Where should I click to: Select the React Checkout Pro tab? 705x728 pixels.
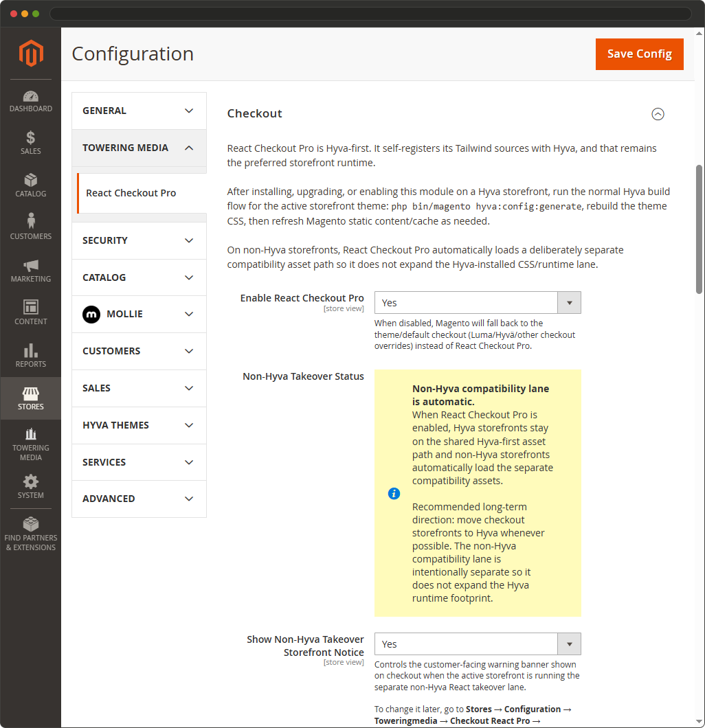coord(142,193)
